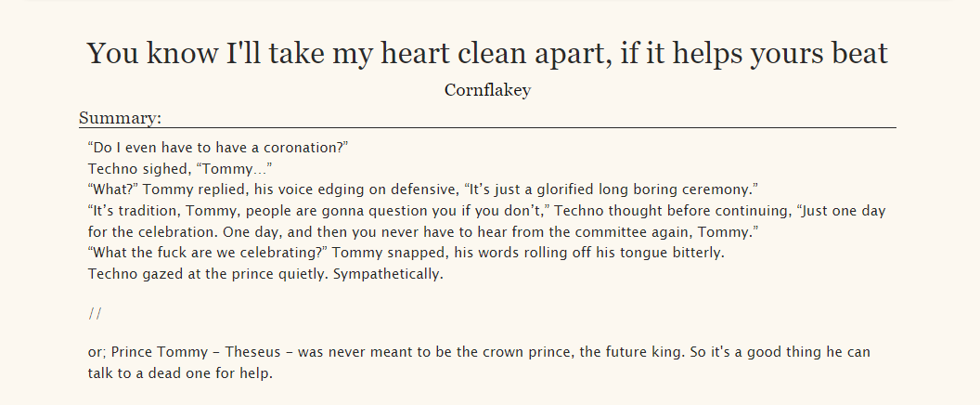Click the line "Techno sighed"
The height and width of the screenshot is (405, 980).
[x=180, y=169]
